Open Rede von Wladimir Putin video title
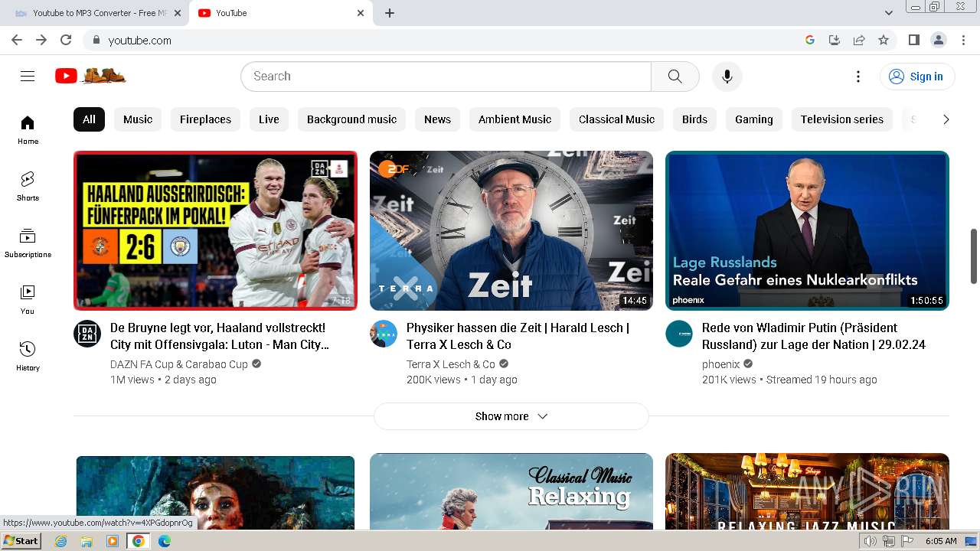Screen dimensions: 980x551 click(x=814, y=336)
